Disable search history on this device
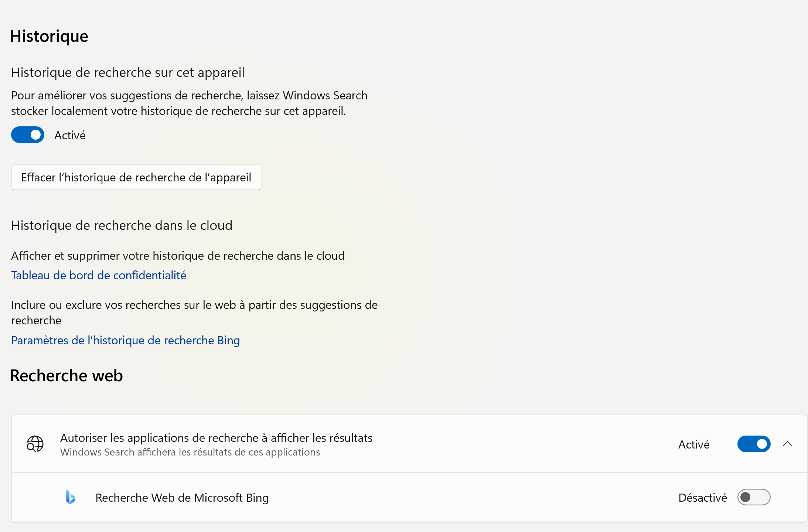This screenshot has height=532, width=808. point(27,135)
